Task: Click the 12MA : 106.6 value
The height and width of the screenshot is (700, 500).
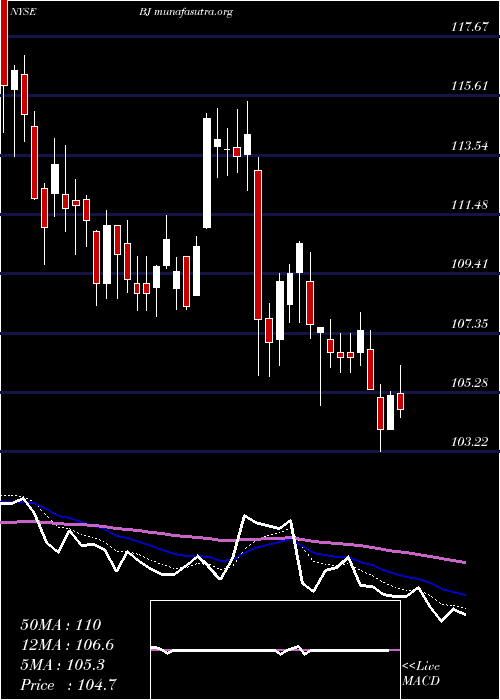Action: [67, 645]
